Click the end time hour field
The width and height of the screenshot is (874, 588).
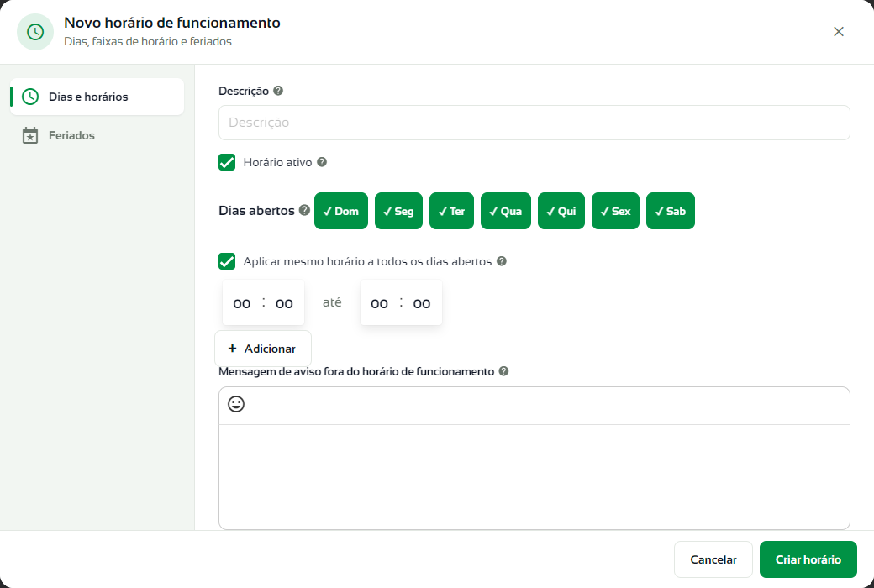tap(380, 303)
